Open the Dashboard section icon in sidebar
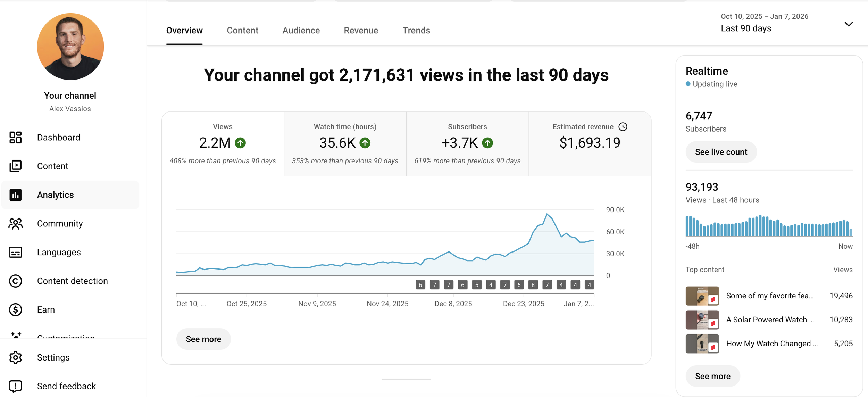This screenshot has height=397, width=868. 15,138
